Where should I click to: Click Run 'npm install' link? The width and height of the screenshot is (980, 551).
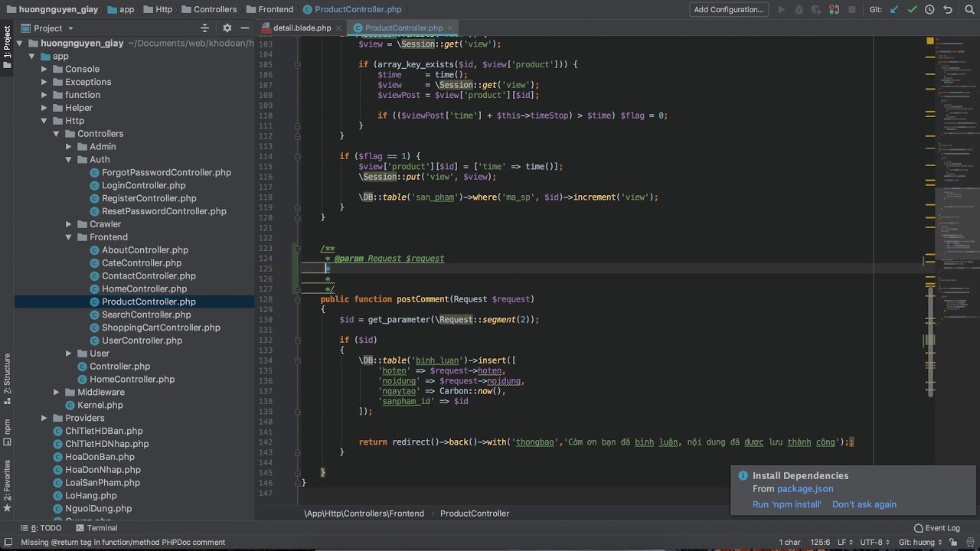point(786,504)
